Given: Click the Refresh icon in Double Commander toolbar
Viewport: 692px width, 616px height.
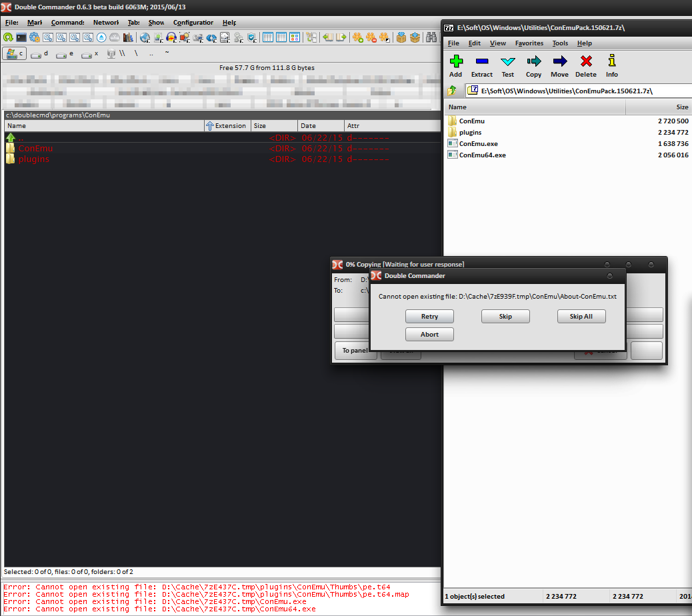Looking at the screenshot, I should [8, 38].
